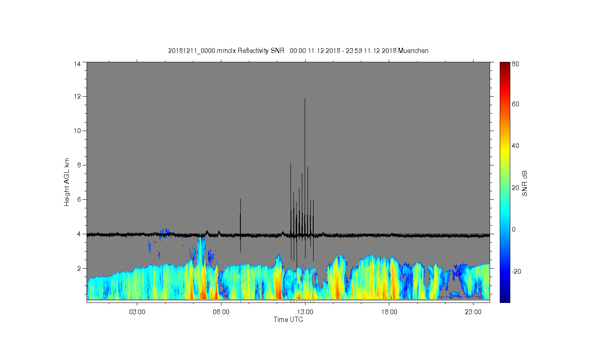Viewport: 607px width, 364px height.
Task: Click the 'Height AGL km' axis label
Action: [67, 182]
